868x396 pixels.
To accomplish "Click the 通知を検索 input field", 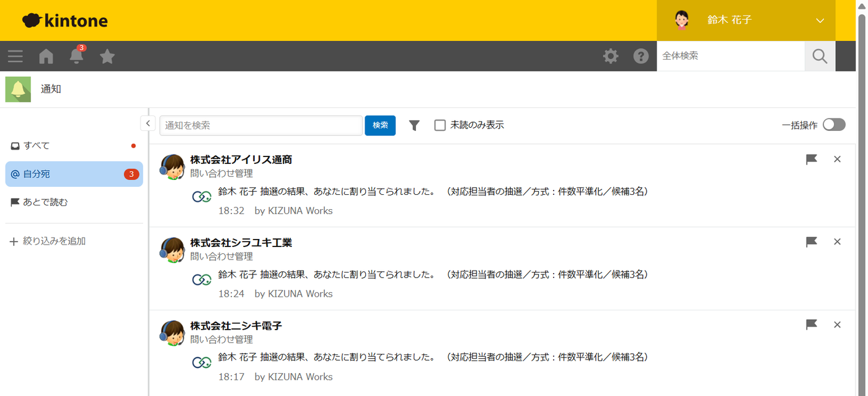I will (x=261, y=125).
